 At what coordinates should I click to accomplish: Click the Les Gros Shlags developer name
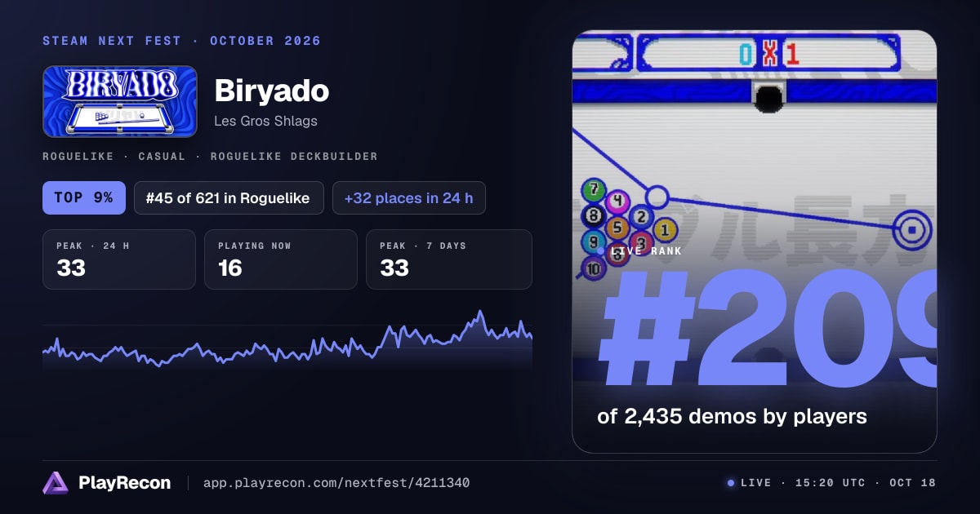265,121
